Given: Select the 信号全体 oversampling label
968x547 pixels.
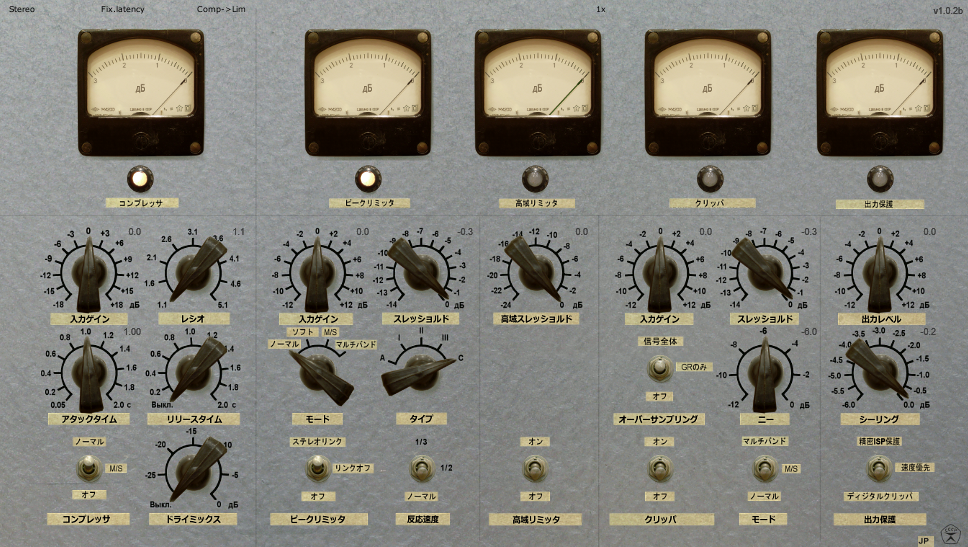Looking at the screenshot, I should [x=660, y=341].
